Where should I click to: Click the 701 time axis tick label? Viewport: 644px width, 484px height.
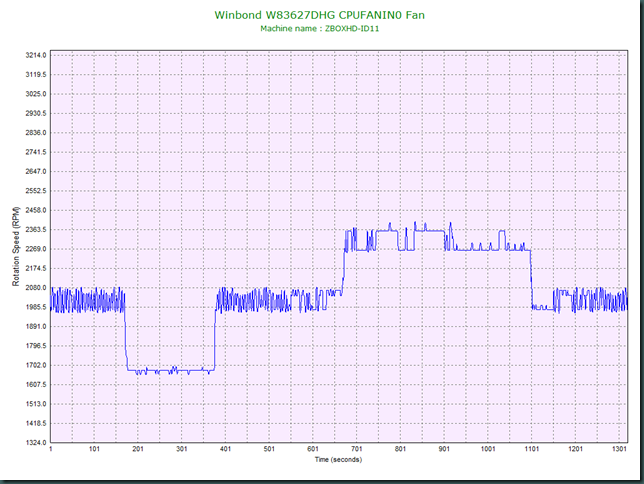tap(356, 449)
